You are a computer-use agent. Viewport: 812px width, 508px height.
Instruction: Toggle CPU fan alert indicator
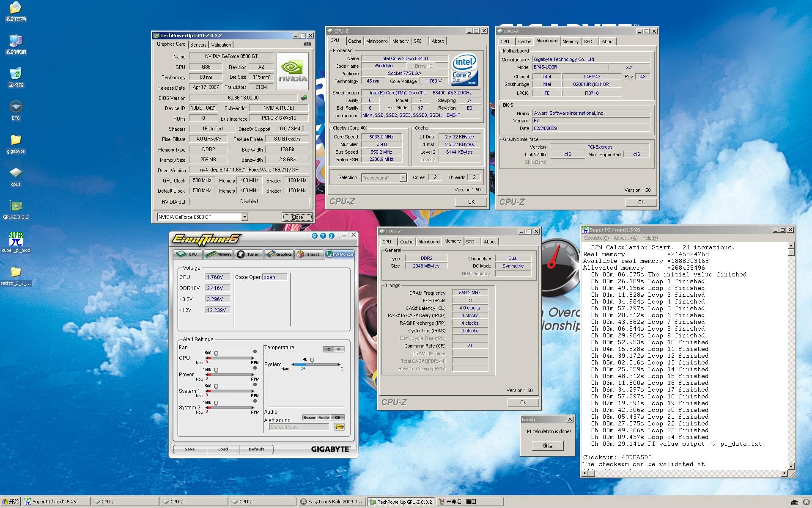[x=255, y=351]
